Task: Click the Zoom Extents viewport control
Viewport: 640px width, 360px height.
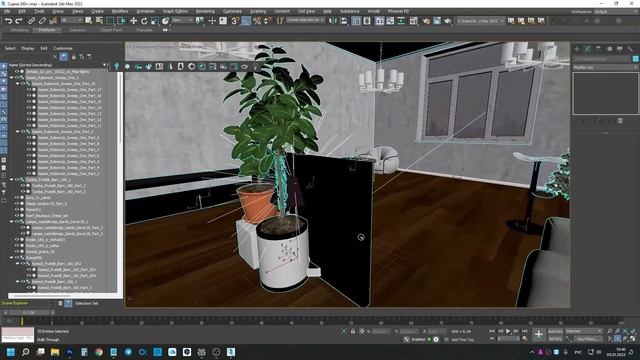Action: pos(625,331)
